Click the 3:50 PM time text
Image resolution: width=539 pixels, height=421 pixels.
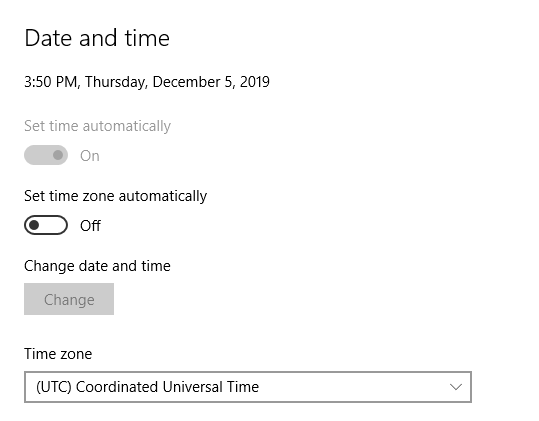[51, 82]
